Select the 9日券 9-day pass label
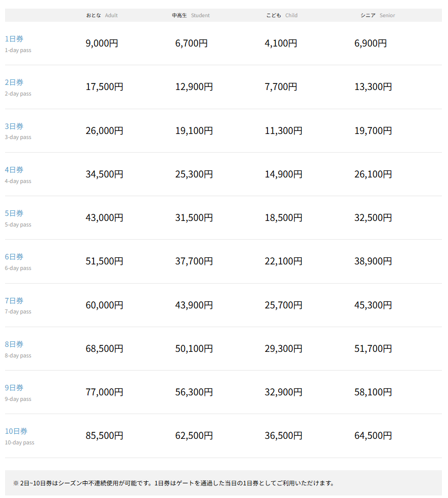 click(14, 388)
